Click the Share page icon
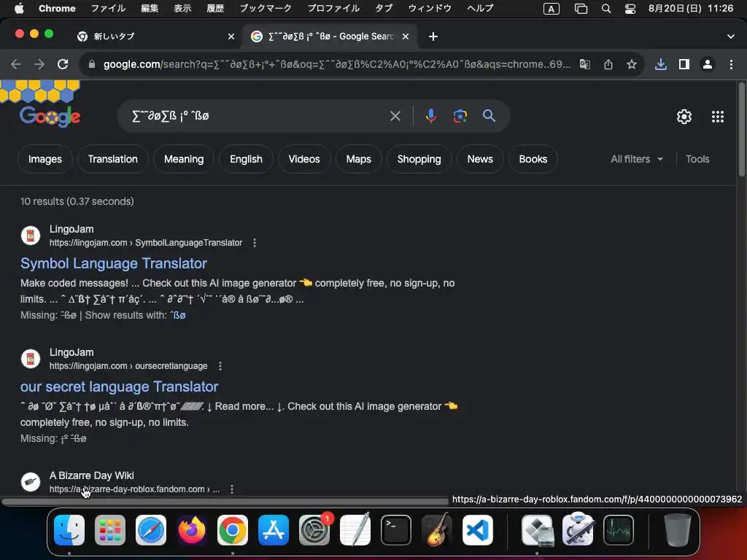Viewport: 747px width, 560px height. click(608, 64)
